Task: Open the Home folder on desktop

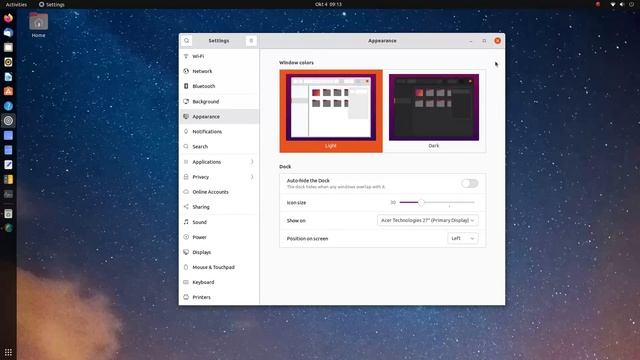Action: pos(38,25)
